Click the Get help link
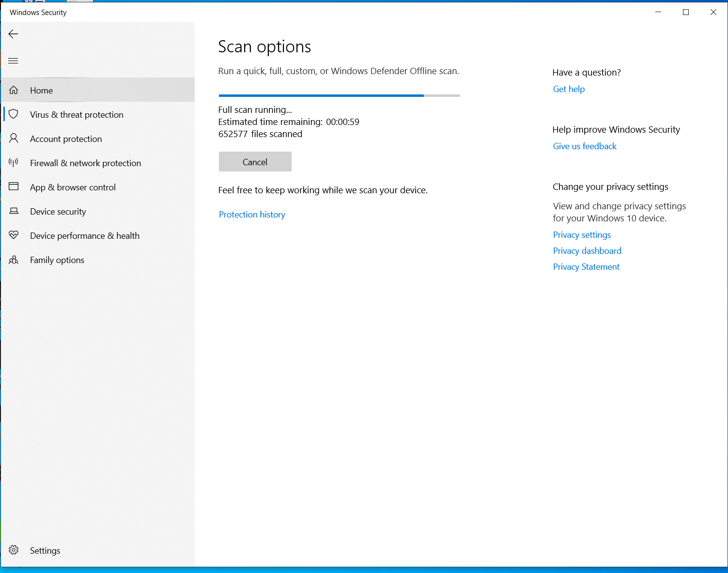 click(x=569, y=89)
